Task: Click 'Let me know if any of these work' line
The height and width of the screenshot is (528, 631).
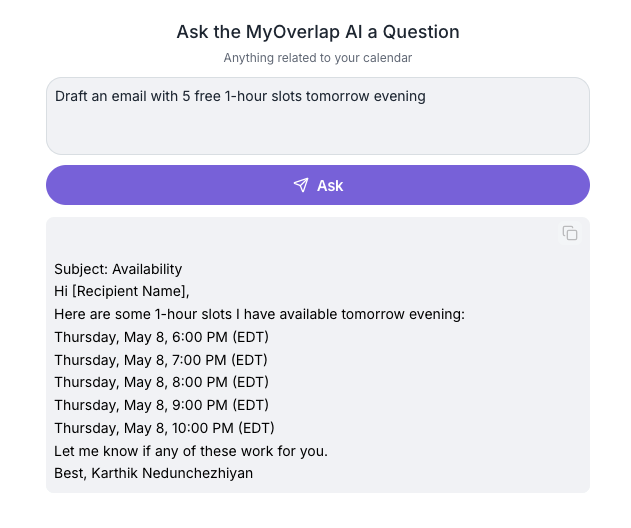Action: (x=191, y=451)
